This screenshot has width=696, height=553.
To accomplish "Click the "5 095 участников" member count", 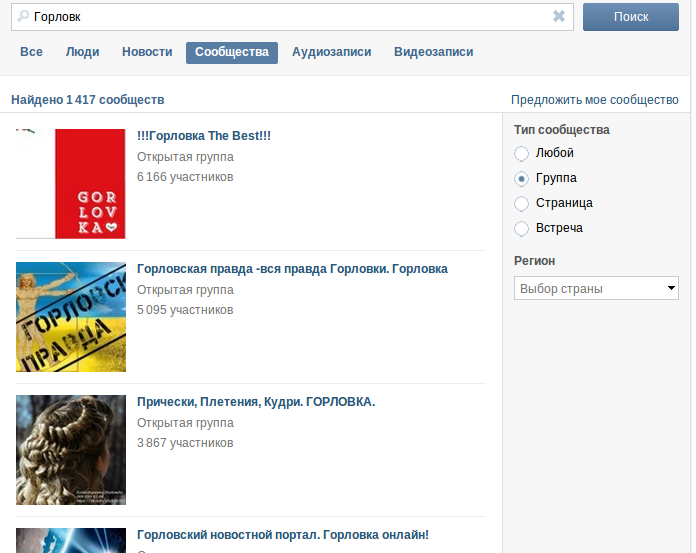I will click(x=185, y=310).
